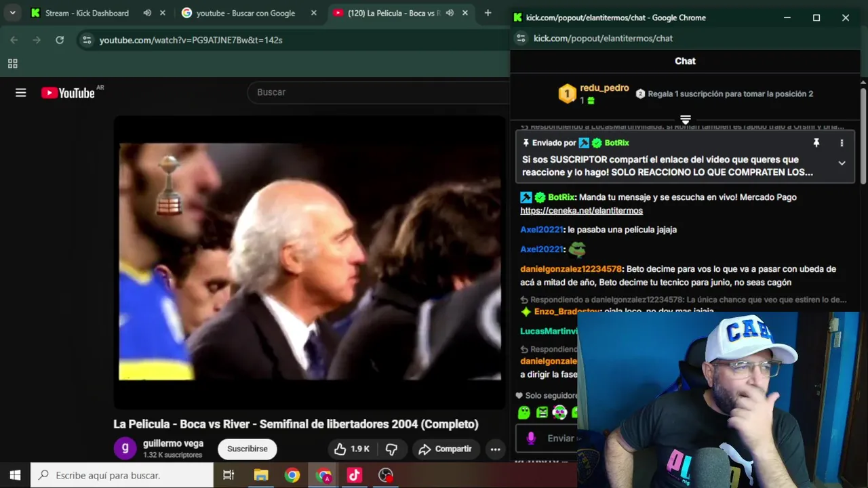
Task: View site information in the Kick chat popout
Action: [x=521, y=39]
